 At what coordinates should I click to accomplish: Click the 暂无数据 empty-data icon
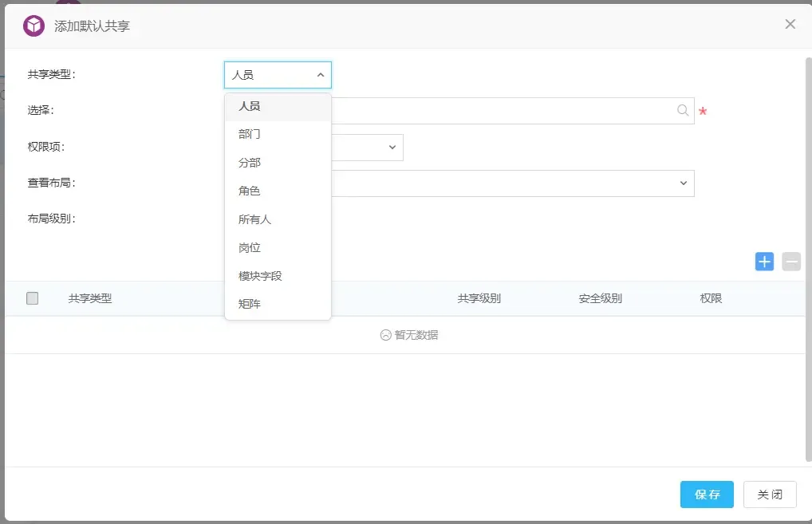pos(384,334)
